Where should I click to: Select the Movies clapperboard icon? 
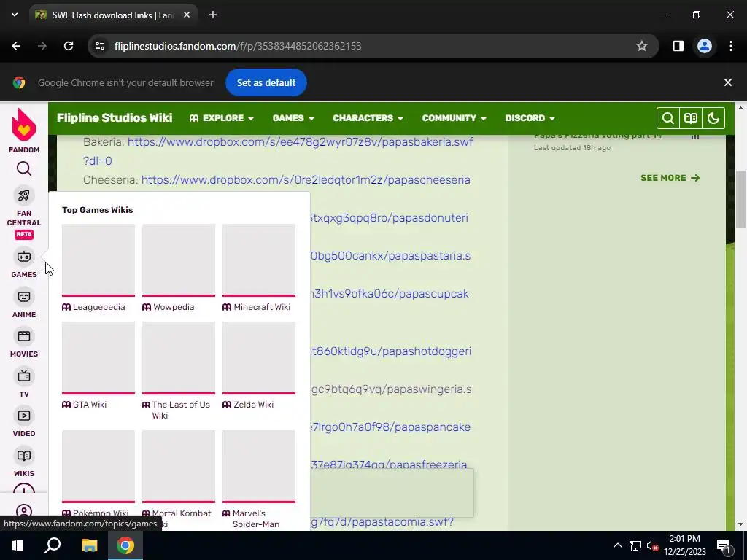click(24, 336)
